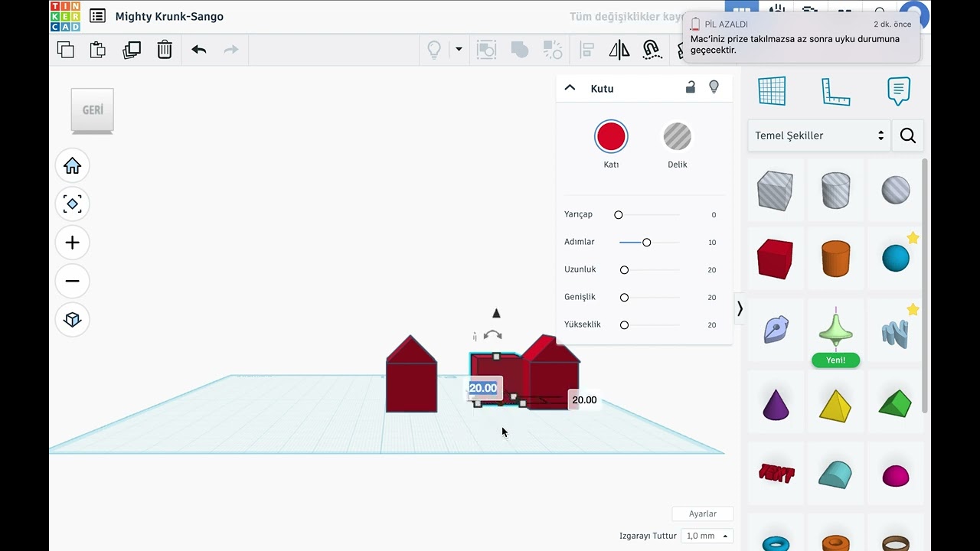The width and height of the screenshot is (980, 551).
Task: Click the shape search magnifier button
Action: pos(908,135)
